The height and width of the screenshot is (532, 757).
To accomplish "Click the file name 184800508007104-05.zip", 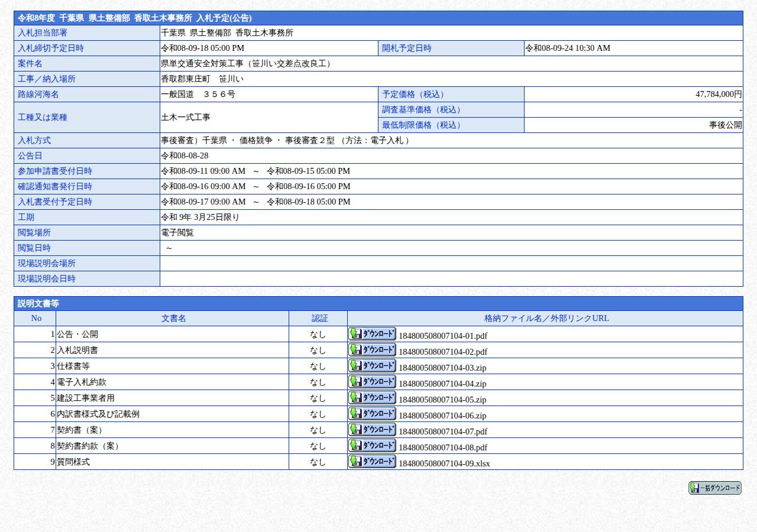I will coord(442,400).
